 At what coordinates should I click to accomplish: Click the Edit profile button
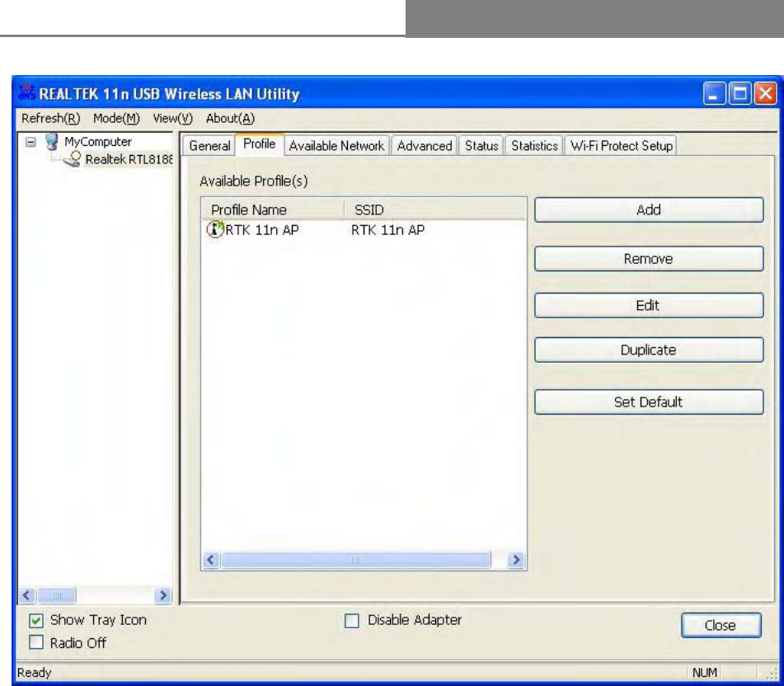coord(649,305)
